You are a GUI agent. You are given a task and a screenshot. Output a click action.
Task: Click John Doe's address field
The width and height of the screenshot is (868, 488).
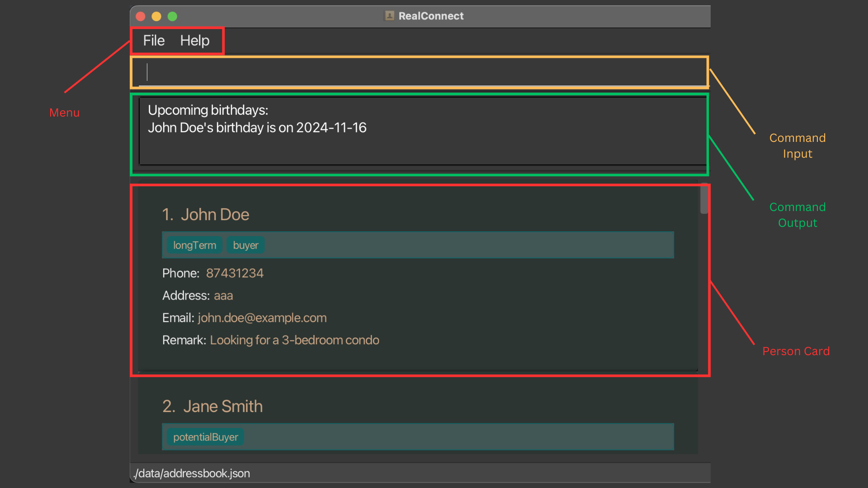(x=224, y=296)
